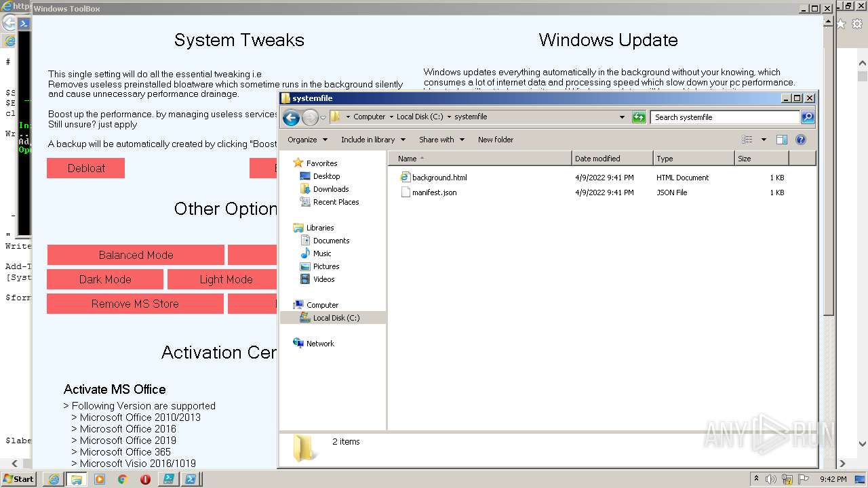868x488 pixels.
Task: Refresh the systemfile folder view
Action: click(639, 117)
